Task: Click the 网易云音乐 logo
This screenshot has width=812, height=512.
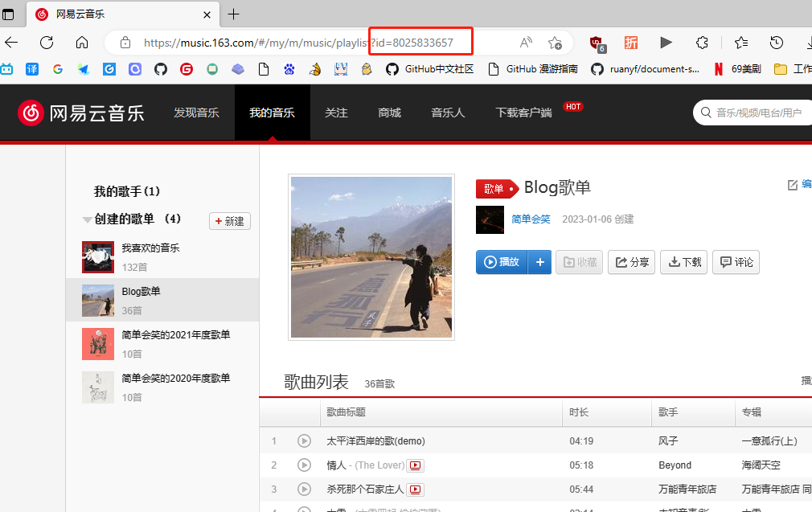Action: (81, 113)
